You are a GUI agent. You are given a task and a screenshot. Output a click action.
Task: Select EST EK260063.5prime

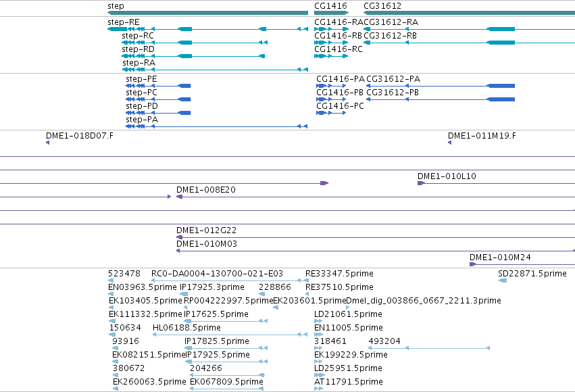coord(149,382)
